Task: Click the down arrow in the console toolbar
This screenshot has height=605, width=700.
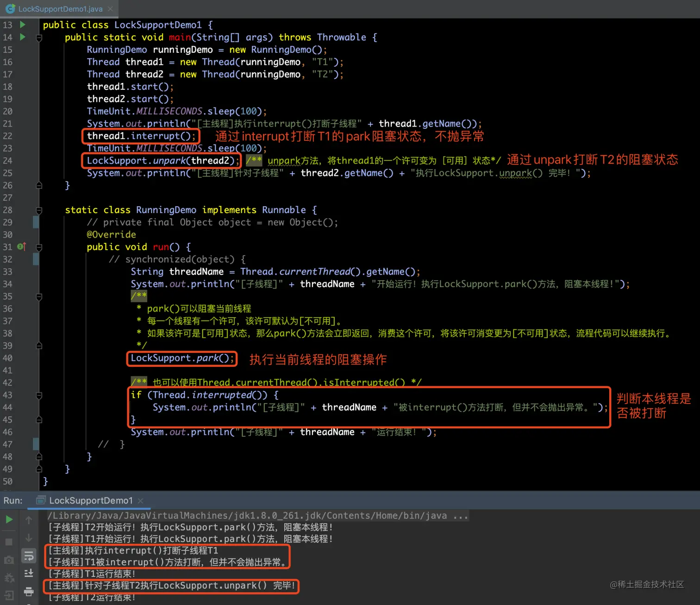Action: click(29, 538)
